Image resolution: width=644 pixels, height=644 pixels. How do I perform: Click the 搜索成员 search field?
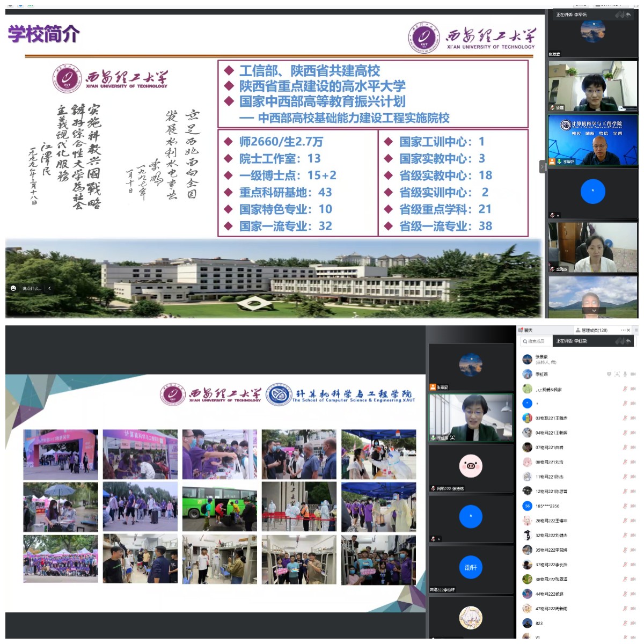click(536, 341)
